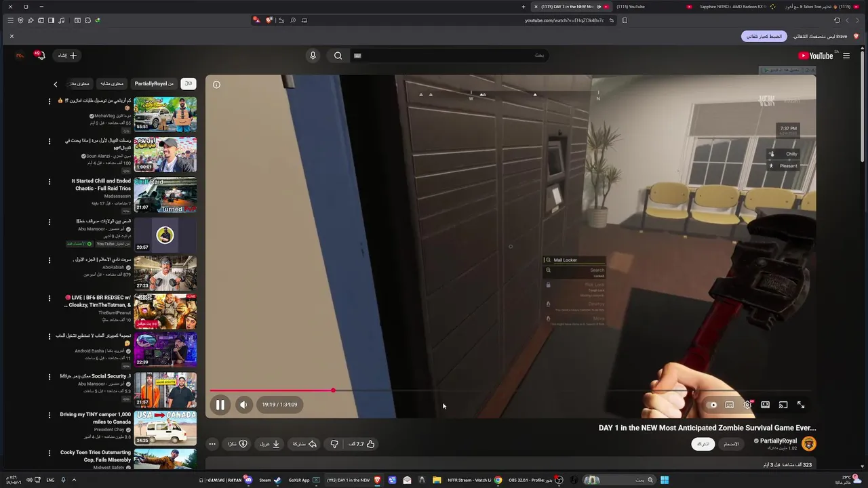Open a new browser tab with plus

tap(523, 7)
